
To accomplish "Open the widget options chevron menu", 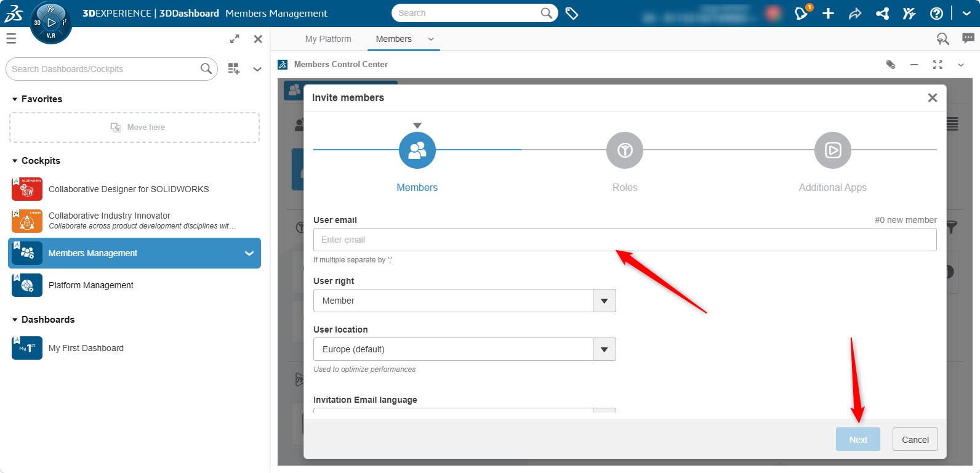I will (961, 64).
